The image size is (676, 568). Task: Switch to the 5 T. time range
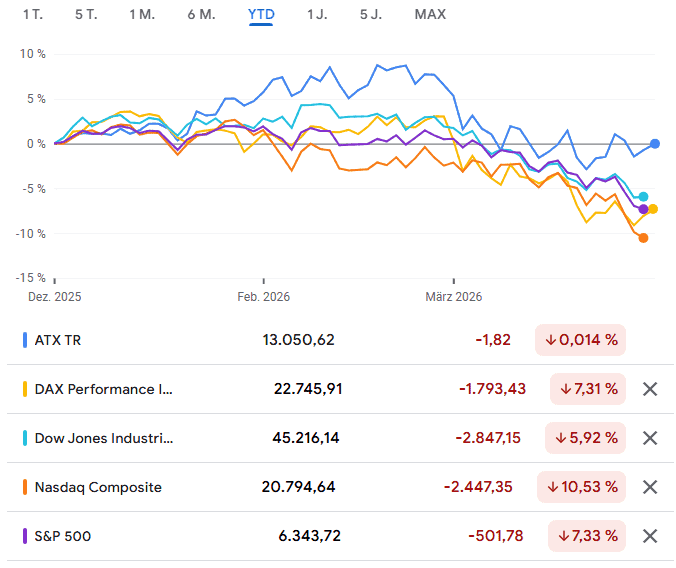point(86,14)
